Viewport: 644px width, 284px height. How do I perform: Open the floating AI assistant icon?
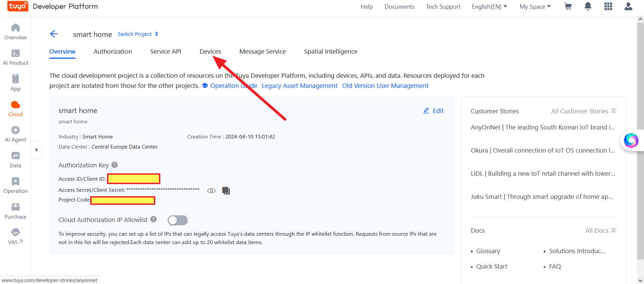(631, 140)
